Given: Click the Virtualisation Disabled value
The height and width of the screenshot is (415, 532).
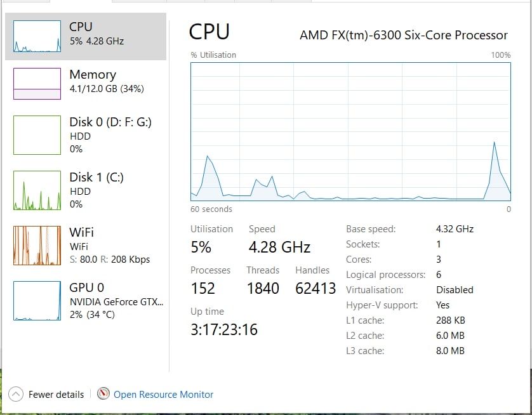Looking at the screenshot, I should [455, 290].
